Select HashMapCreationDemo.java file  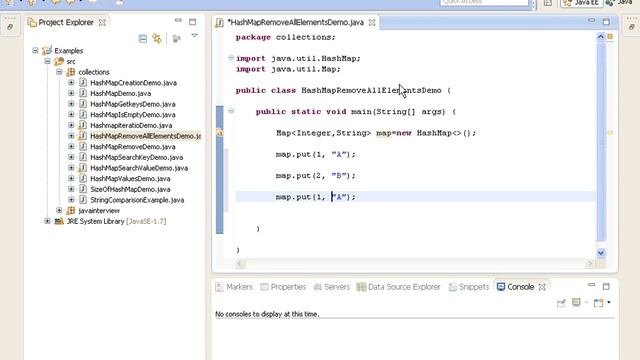pyautogui.click(x=133, y=83)
